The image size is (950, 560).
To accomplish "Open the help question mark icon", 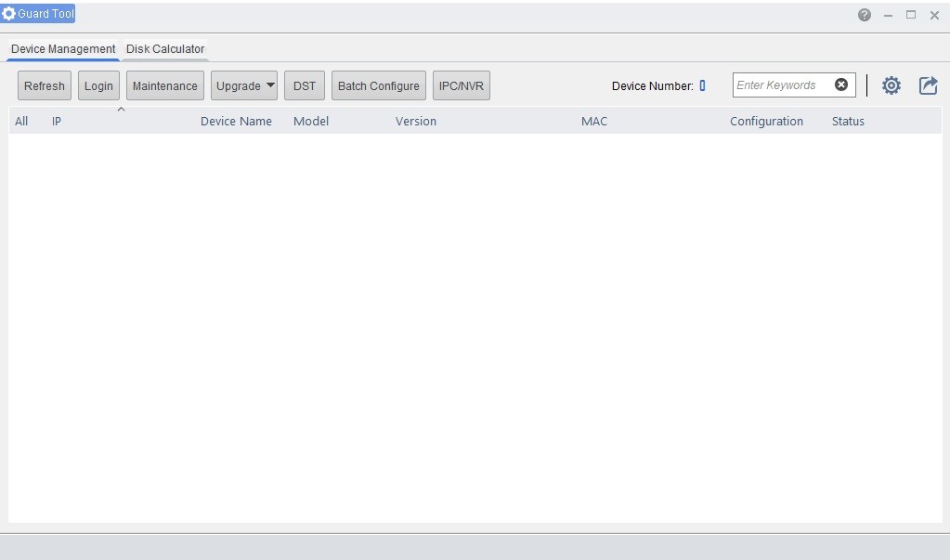I will (x=864, y=15).
